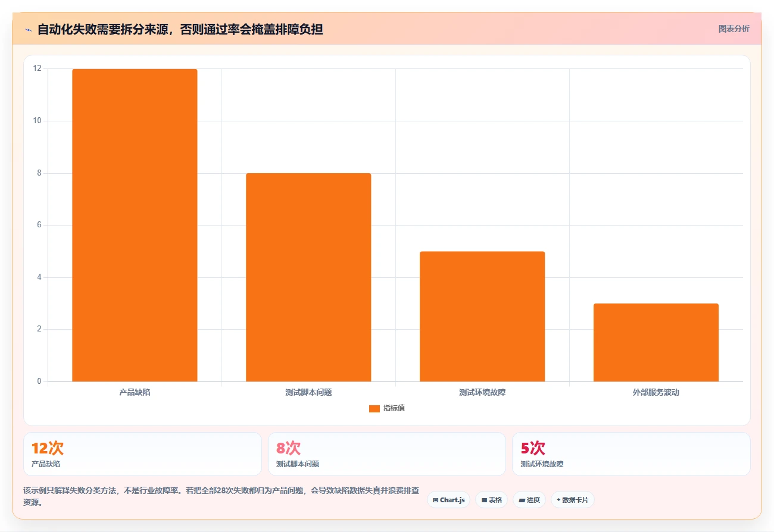Click the y-axis value 10
Image resolution: width=774 pixels, height=532 pixels.
38,121
